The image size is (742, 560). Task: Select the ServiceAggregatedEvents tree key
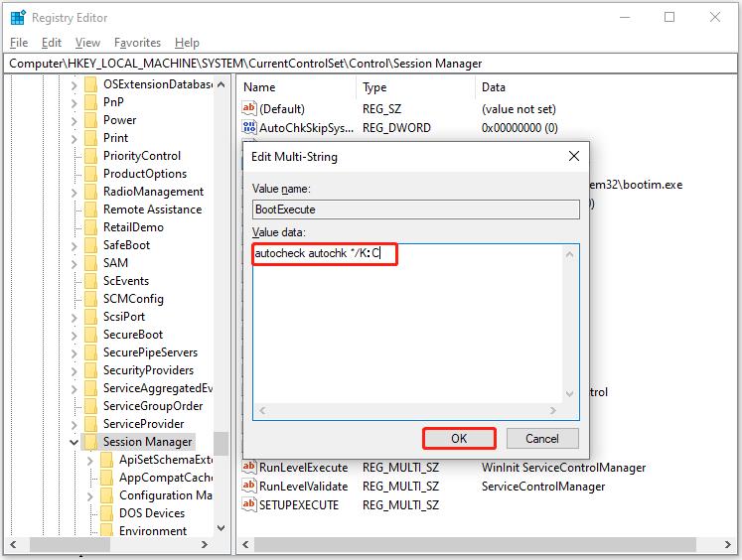pyautogui.click(x=158, y=388)
